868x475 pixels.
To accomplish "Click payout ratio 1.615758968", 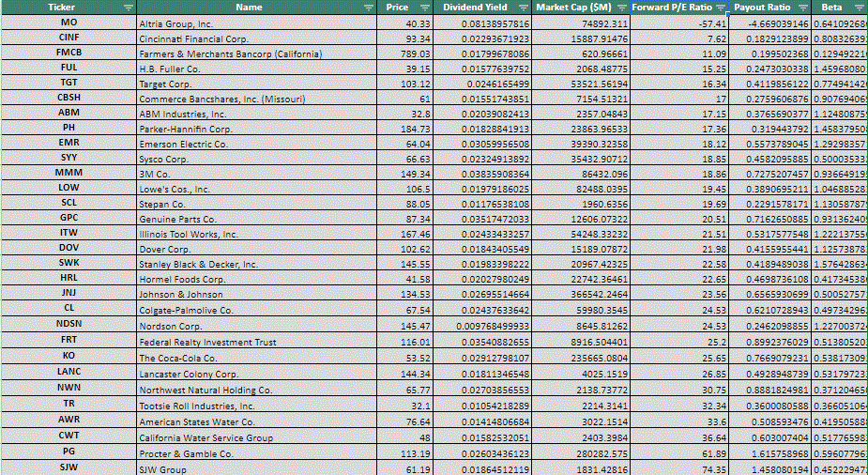I will tap(770, 452).
